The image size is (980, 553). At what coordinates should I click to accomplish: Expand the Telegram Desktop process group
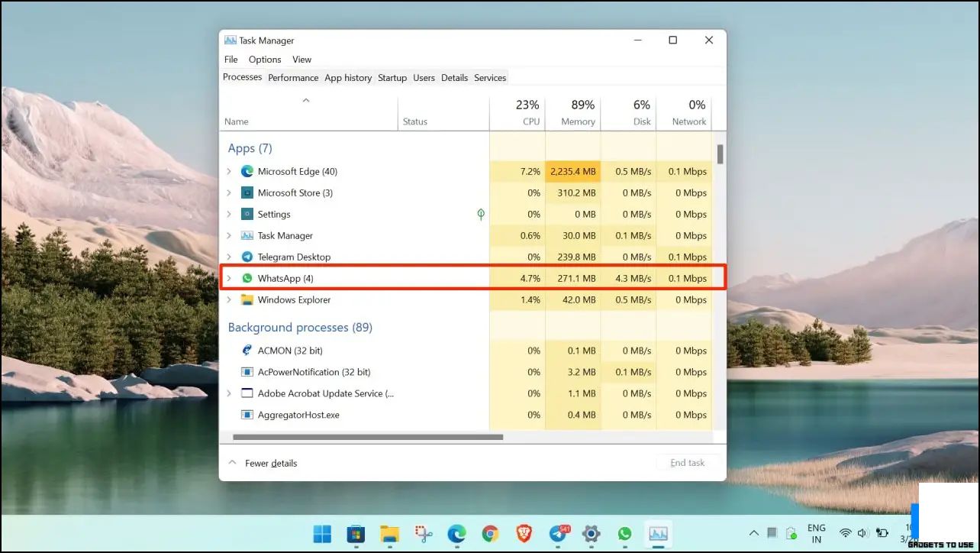pyautogui.click(x=229, y=257)
